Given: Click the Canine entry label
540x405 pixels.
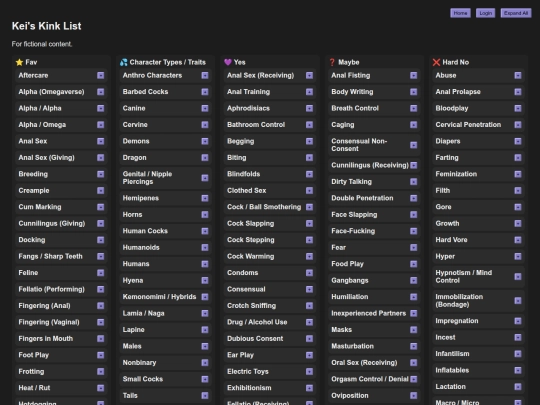Looking at the screenshot, I should pos(134,108).
